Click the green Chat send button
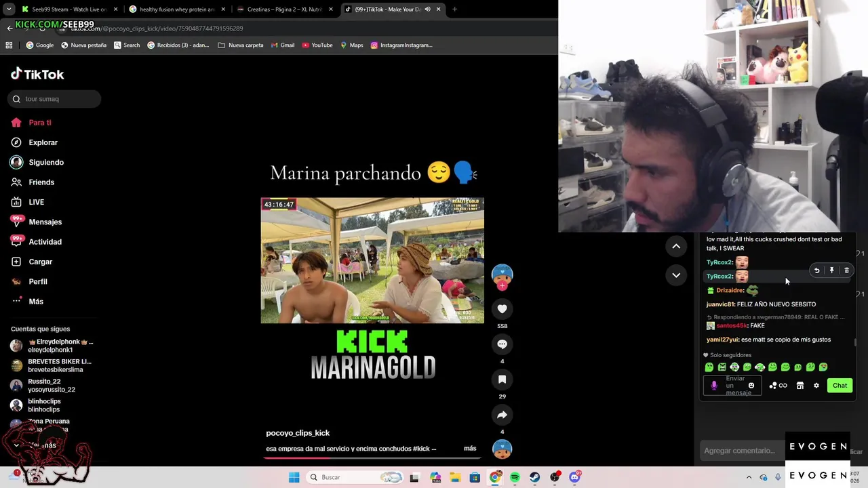868x488 pixels. 840,386
